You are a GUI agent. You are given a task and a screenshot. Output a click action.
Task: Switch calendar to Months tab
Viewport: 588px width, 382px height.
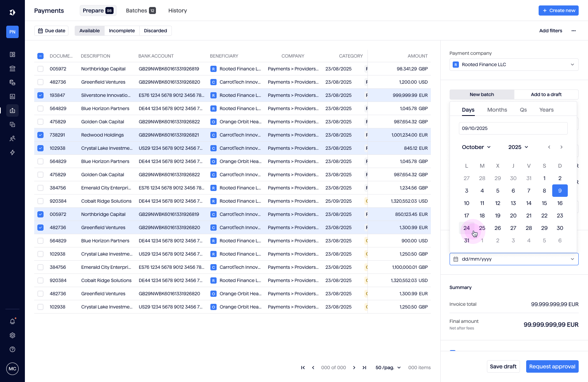pos(497,110)
